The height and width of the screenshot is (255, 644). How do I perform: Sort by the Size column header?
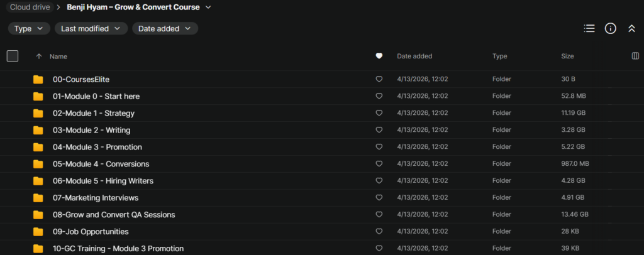[567, 57]
